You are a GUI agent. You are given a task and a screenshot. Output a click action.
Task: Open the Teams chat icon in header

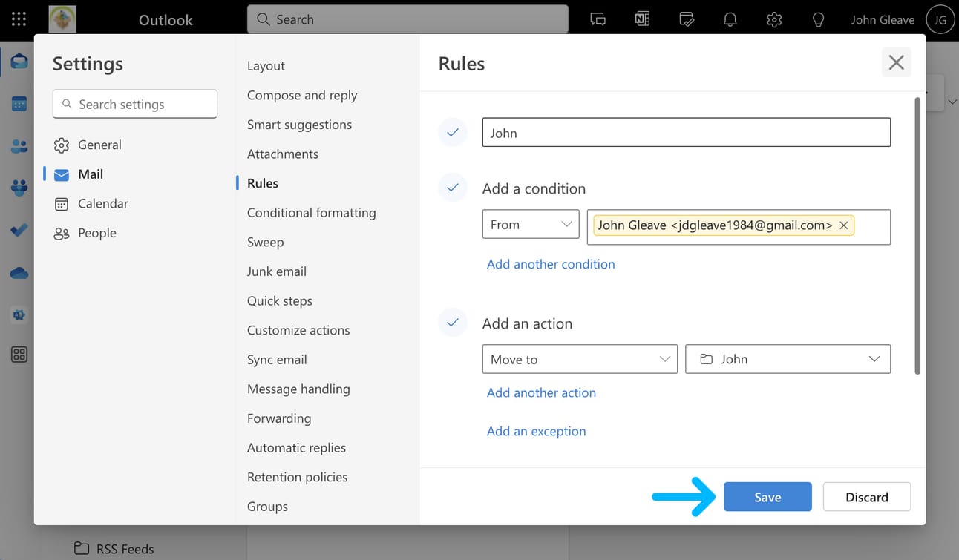coord(598,20)
